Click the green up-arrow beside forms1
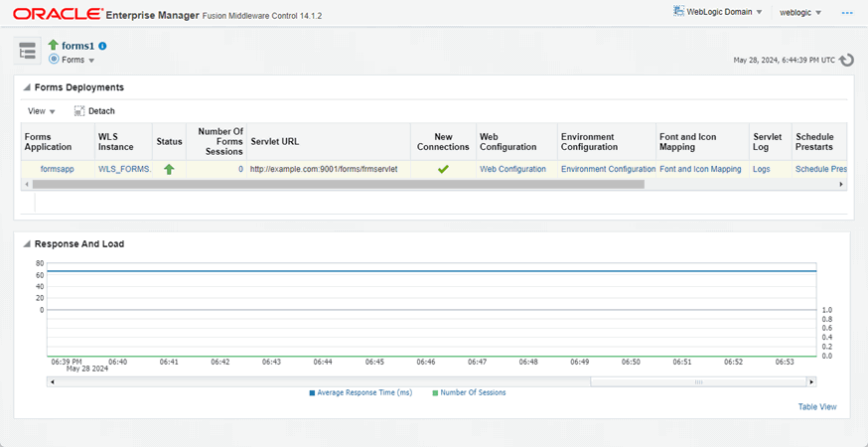Viewport: 868px width, 447px height. 54,46
